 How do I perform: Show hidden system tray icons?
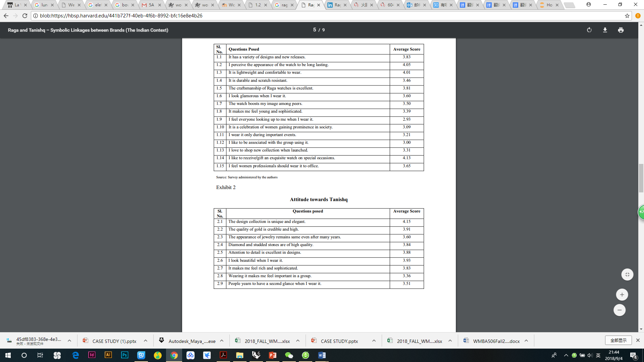pyautogui.click(x=566, y=355)
